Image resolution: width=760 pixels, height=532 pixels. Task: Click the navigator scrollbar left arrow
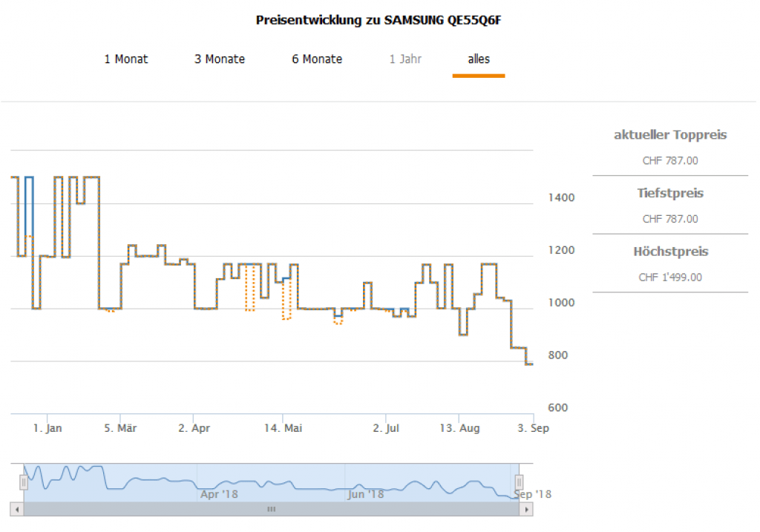point(16,510)
